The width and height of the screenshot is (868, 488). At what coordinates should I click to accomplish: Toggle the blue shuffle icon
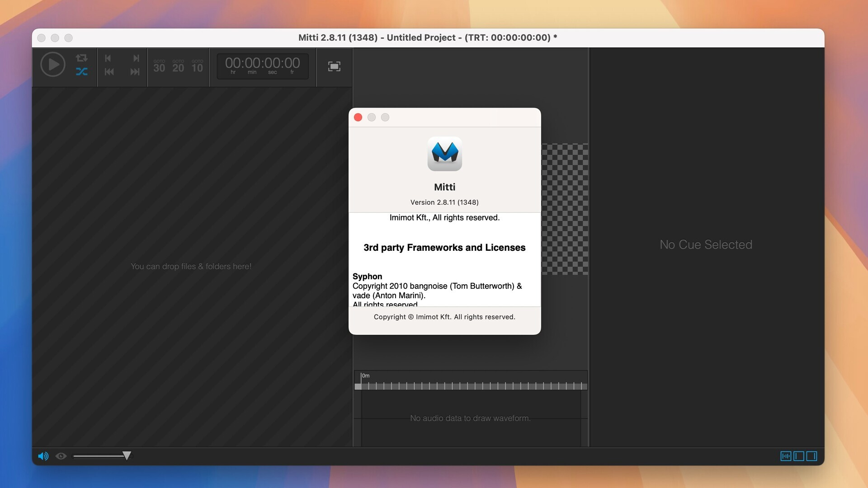pyautogui.click(x=82, y=71)
